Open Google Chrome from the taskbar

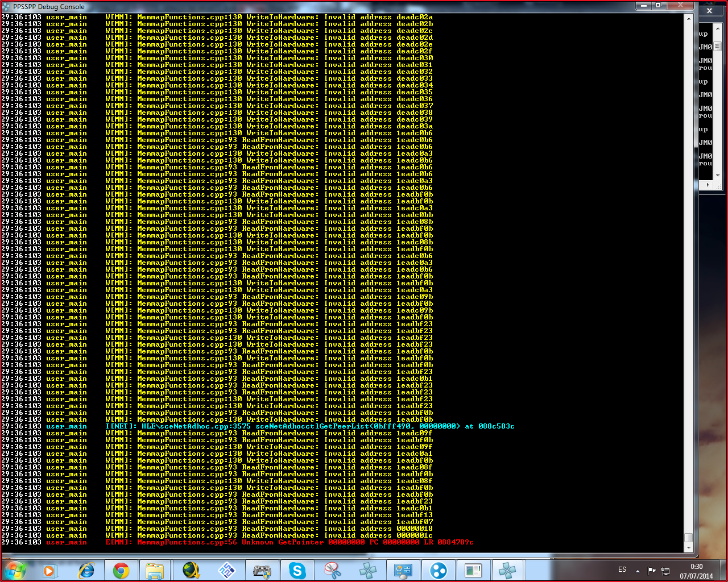[121, 570]
